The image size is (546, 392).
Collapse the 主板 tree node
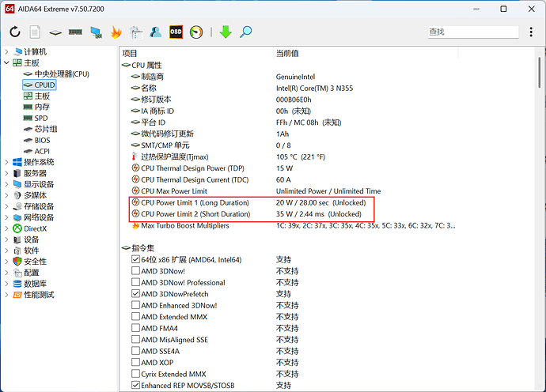(x=7, y=62)
